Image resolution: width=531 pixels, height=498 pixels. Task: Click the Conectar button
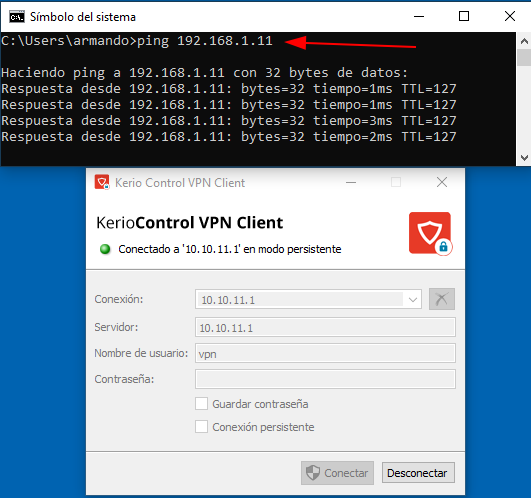pos(337,473)
